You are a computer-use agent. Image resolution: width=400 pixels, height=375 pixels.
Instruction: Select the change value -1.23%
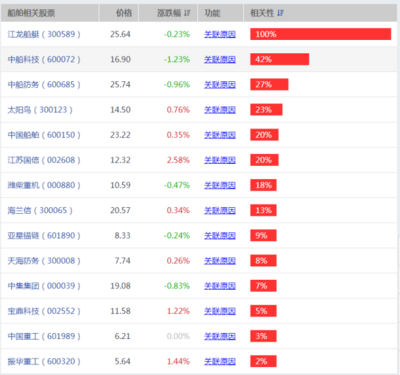point(177,59)
